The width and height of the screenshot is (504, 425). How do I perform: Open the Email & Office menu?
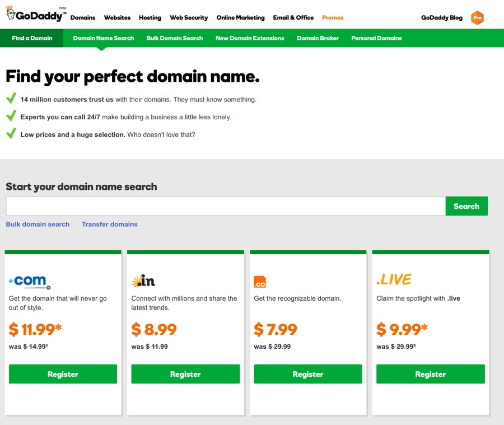pyautogui.click(x=293, y=17)
